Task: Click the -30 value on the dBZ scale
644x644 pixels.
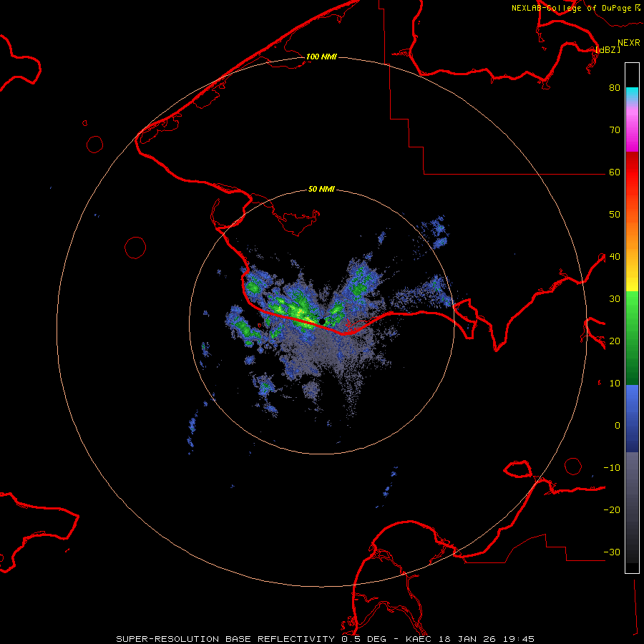Action: point(612,552)
